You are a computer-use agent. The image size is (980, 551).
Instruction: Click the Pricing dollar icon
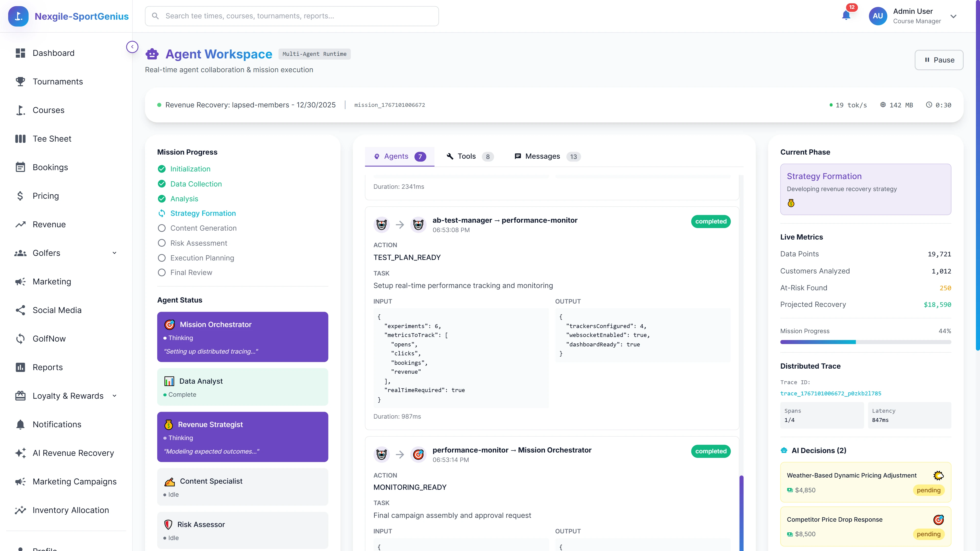point(20,195)
